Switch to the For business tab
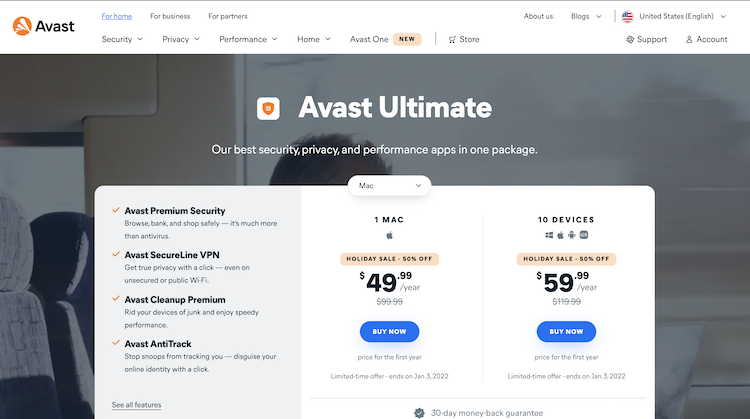The width and height of the screenshot is (750, 419). click(x=169, y=16)
